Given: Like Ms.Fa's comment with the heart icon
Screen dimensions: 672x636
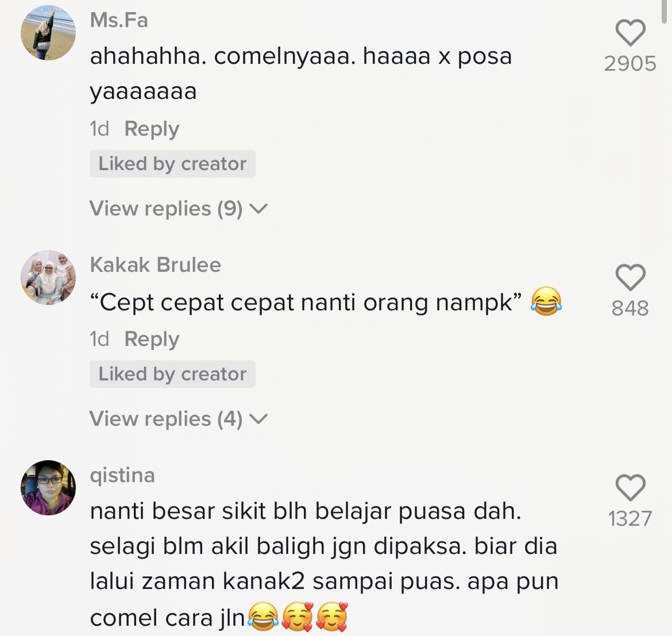Looking at the screenshot, I should [x=631, y=33].
